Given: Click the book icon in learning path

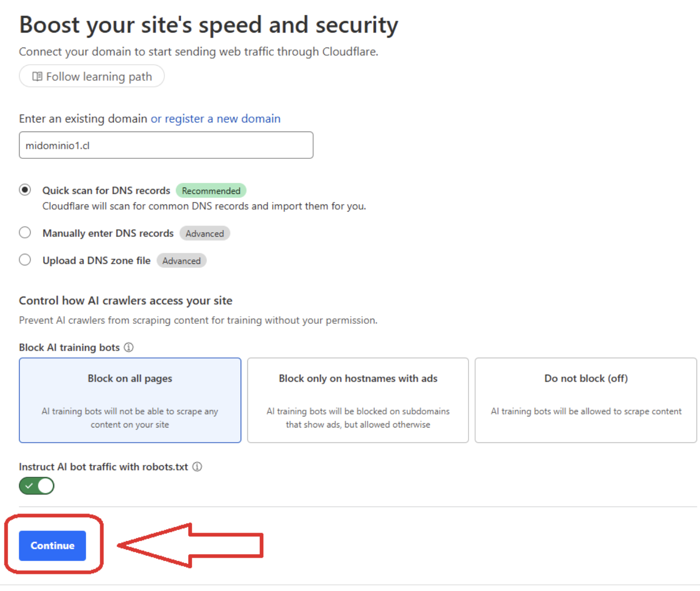Looking at the screenshot, I should coord(37,77).
